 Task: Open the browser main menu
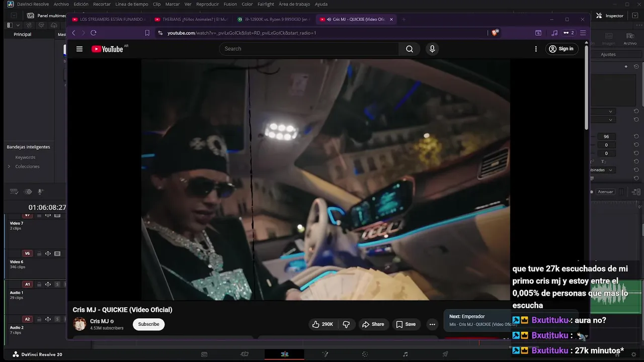(583, 33)
